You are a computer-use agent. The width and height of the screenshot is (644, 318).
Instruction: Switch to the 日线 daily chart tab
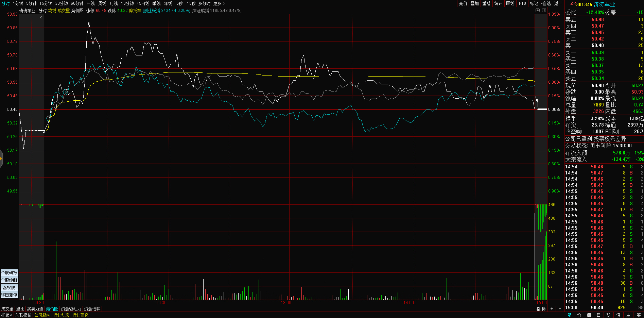[x=90, y=3]
